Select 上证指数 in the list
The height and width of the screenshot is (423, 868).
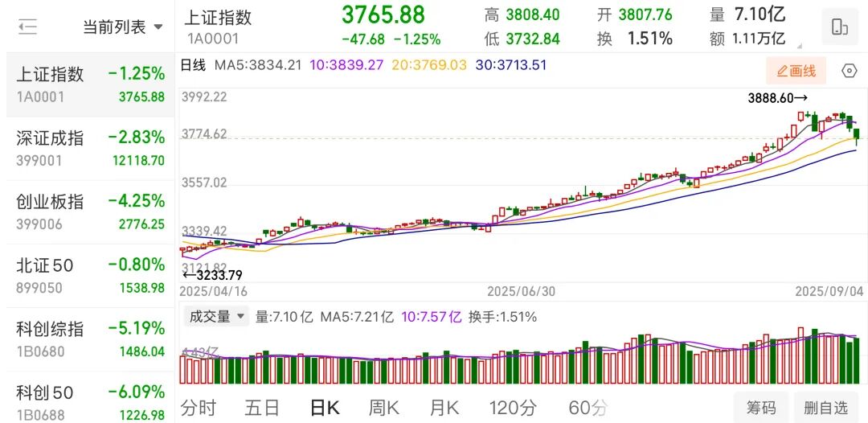[x=90, y=84]
